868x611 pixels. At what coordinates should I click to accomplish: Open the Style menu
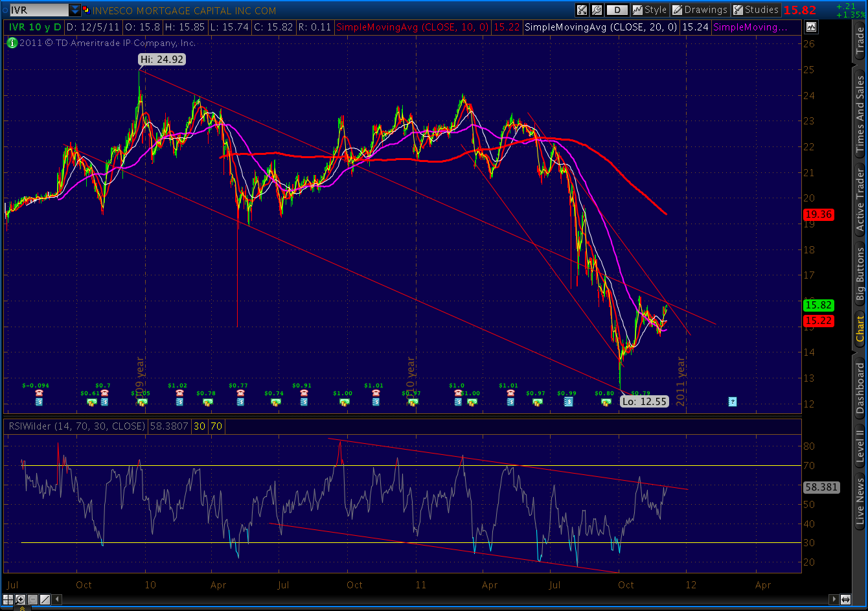coord(650,10)
